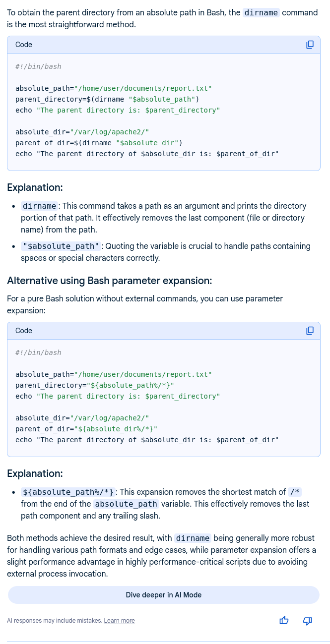Click the Code label of the first code block
This screenshot has height=644, width=330.
click(x=24, y=45)
